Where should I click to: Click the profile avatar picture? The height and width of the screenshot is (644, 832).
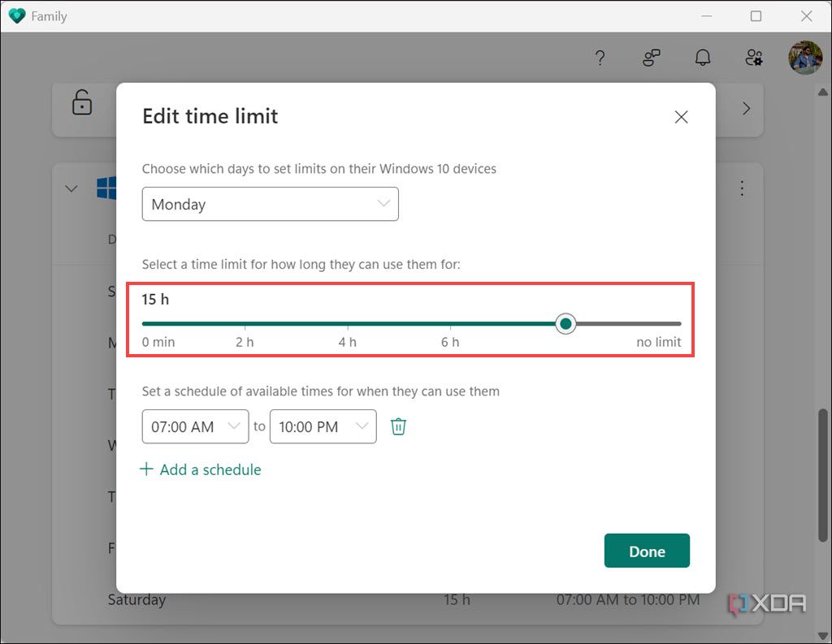click(x=804, y=58)
